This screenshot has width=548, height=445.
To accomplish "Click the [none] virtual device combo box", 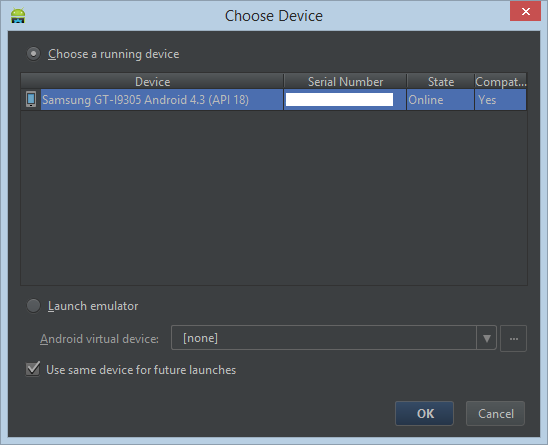I will (333, 338).
